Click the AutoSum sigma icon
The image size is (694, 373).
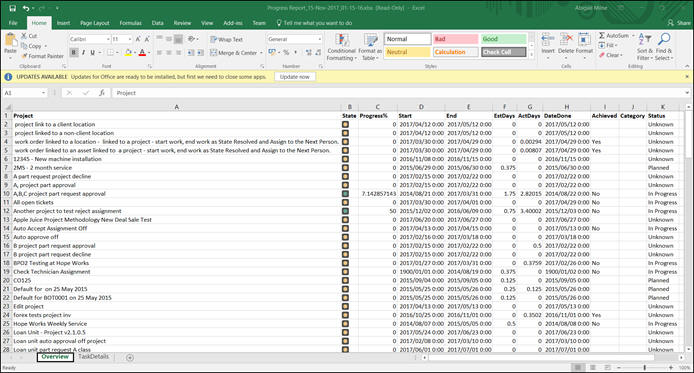(602, 35)
